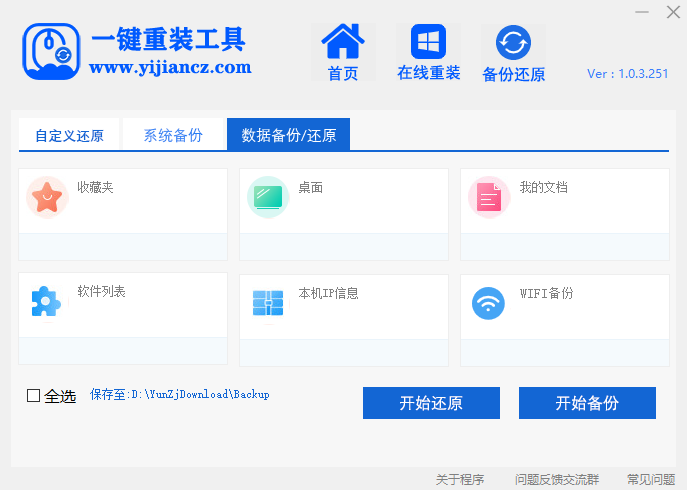Click the www.yijiancz.com website text
Image resolution: width=687 pixels, height=490 pixels.
click(x=170, y=67)
